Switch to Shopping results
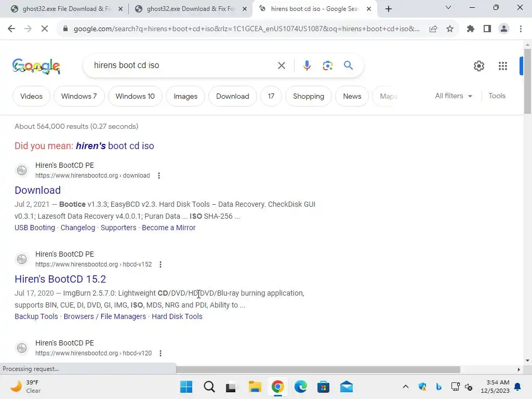The height and width of the screenshot is (399, 532). [x=309, y=96]
